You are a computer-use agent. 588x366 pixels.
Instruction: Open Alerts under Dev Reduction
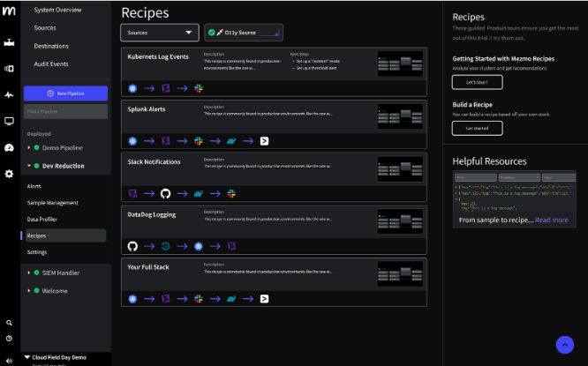click(x=34, y=186)
